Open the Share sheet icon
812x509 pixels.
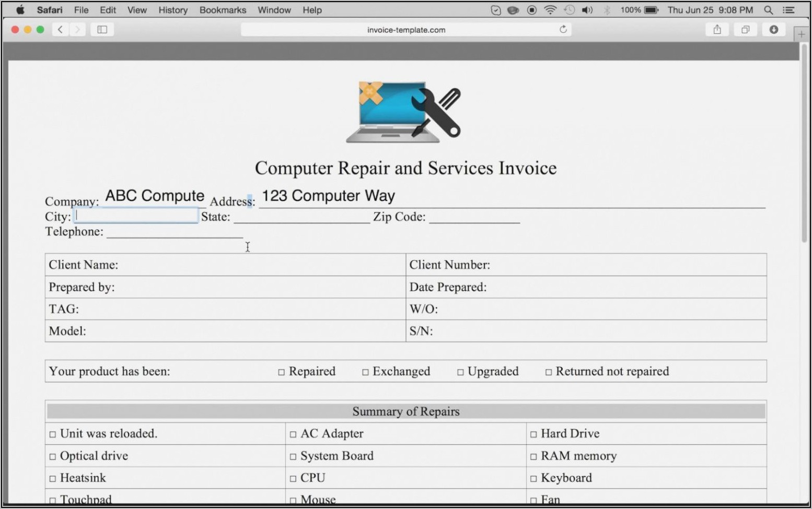pos(717,30)
